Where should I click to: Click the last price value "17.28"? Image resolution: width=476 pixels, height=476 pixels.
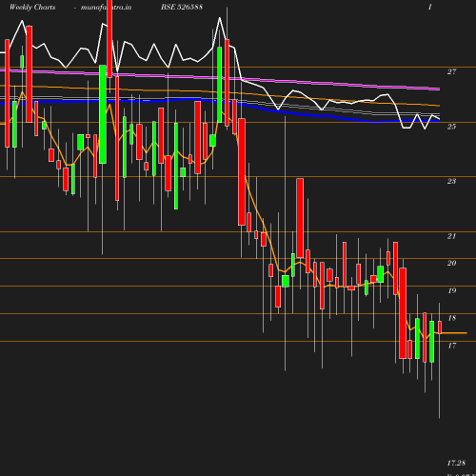(456, 463)
